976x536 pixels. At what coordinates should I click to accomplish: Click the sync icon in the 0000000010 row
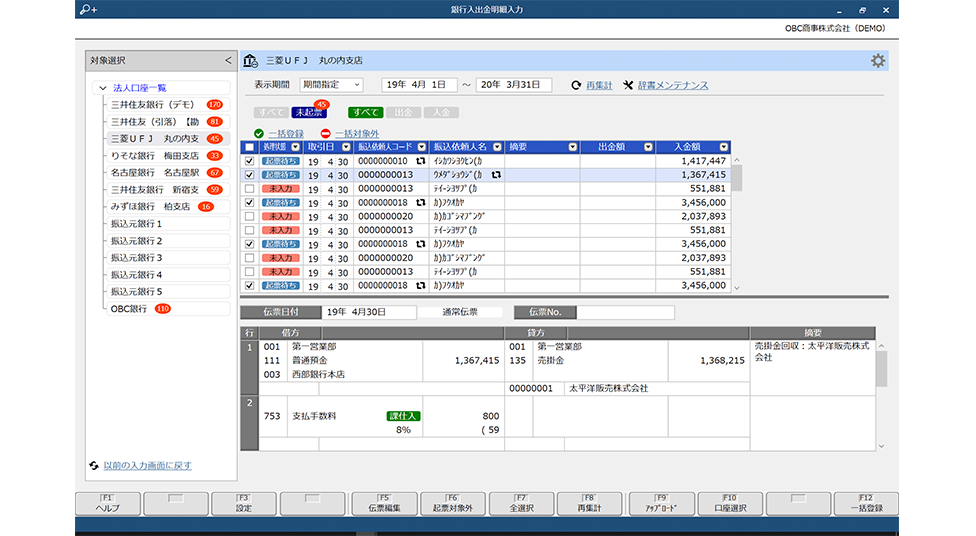click(421, 161)
